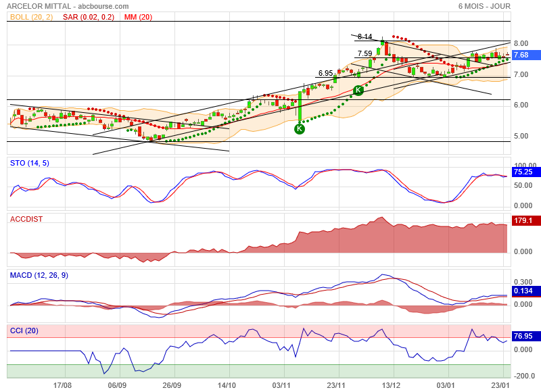Click the MACD (12, 26, 9) panel label

pos(39,275)
